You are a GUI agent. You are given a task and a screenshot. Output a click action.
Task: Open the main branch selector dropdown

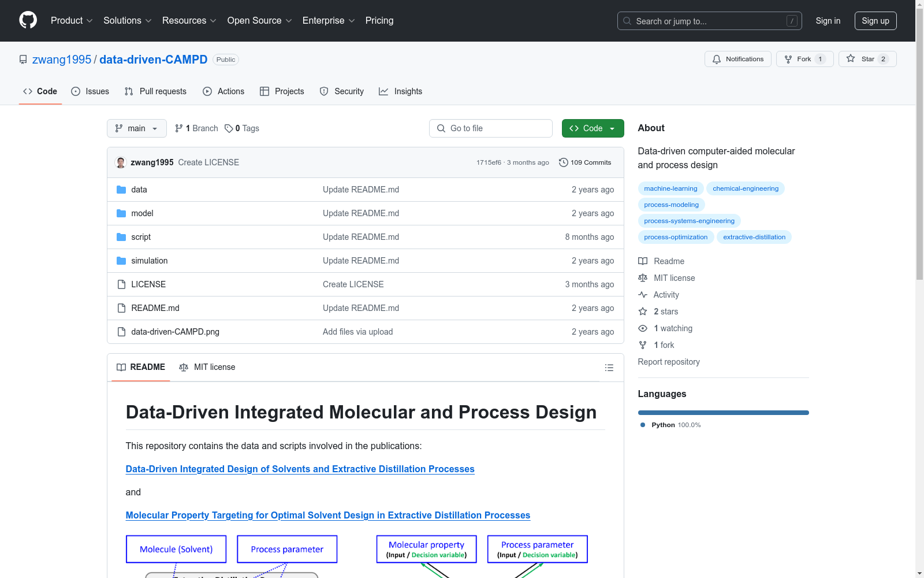[x=137, y=128]
